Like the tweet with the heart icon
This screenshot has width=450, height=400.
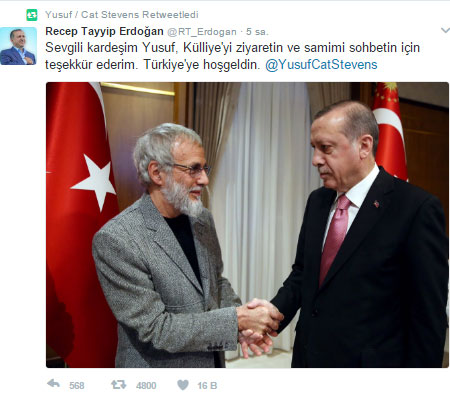click(x=183, y=385)
